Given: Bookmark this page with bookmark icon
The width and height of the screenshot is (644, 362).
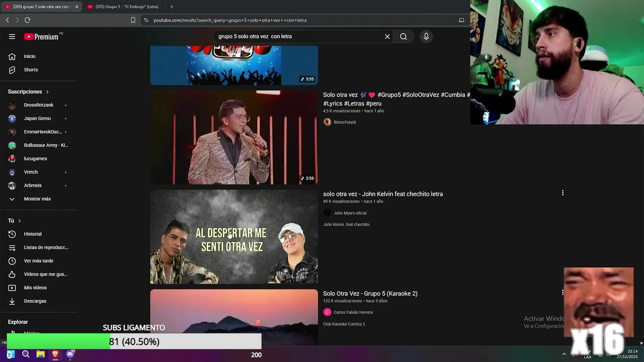Looking at the screenshot, I should 133,20.
